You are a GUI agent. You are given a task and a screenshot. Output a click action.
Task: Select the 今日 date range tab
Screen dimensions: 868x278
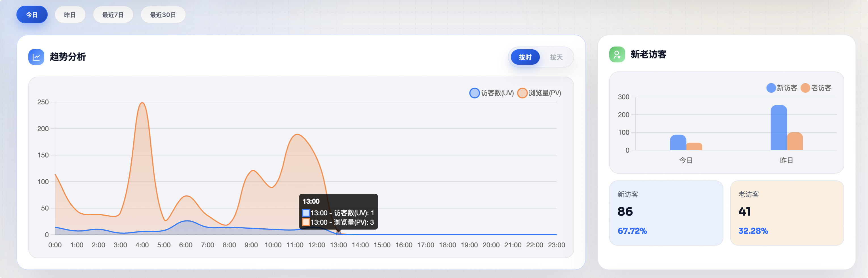pos(32,15)
